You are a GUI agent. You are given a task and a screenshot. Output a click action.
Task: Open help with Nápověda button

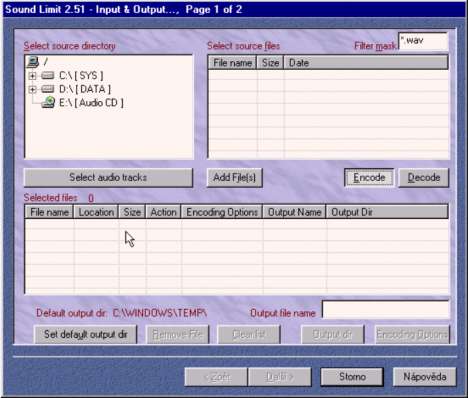(x=424, y=377)
